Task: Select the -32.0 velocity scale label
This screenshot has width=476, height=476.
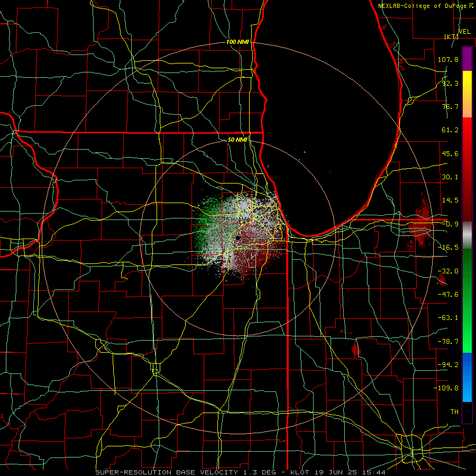Action: coord(448,271)
